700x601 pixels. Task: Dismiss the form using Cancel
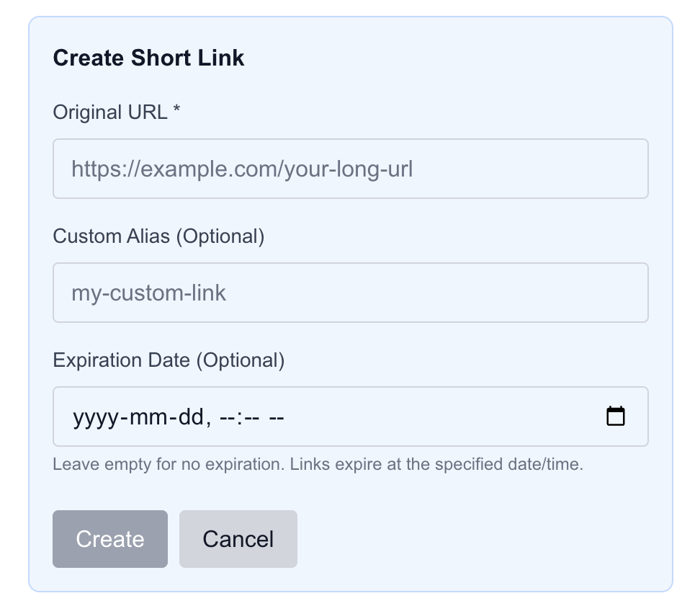[238, 538]
